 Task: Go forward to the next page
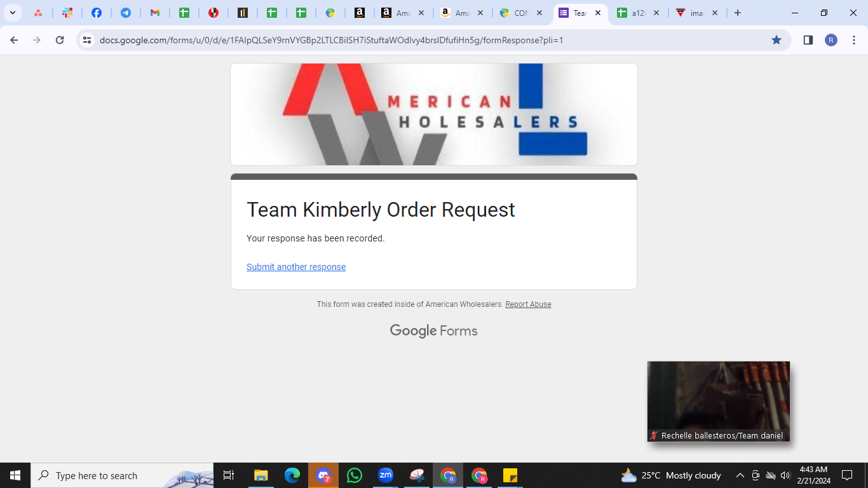pyautogui.click(x=37, y=40)
